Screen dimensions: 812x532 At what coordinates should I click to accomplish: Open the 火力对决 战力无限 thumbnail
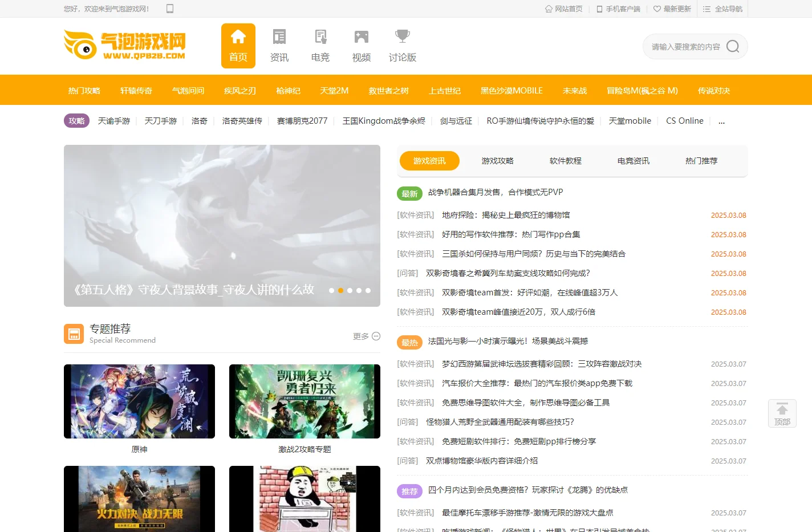pos(139,499)
